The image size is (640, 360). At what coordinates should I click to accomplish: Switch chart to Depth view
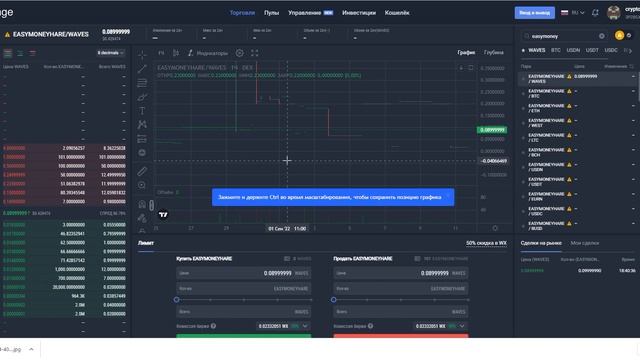coord(493,52)
